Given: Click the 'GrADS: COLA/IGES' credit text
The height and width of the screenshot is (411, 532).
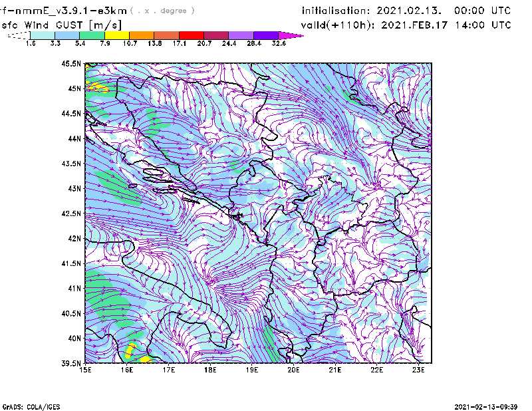Looking at the screenshot, I should tap(31, 407).
